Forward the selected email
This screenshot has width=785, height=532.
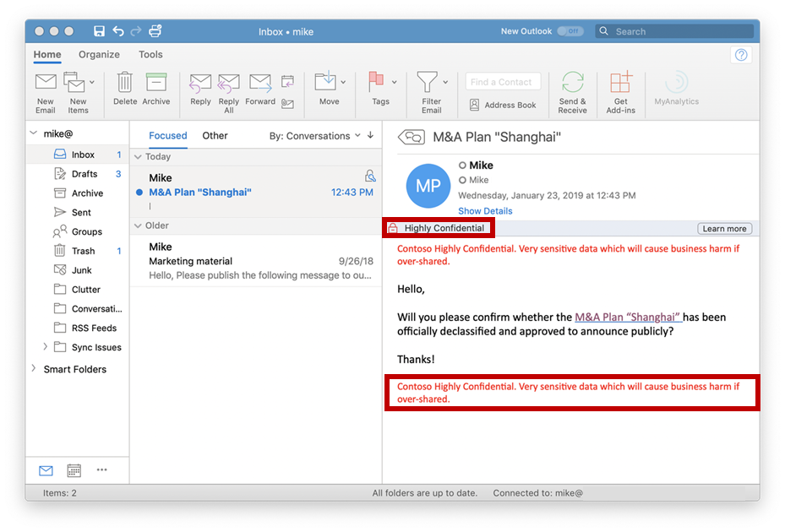pos(260,89)
